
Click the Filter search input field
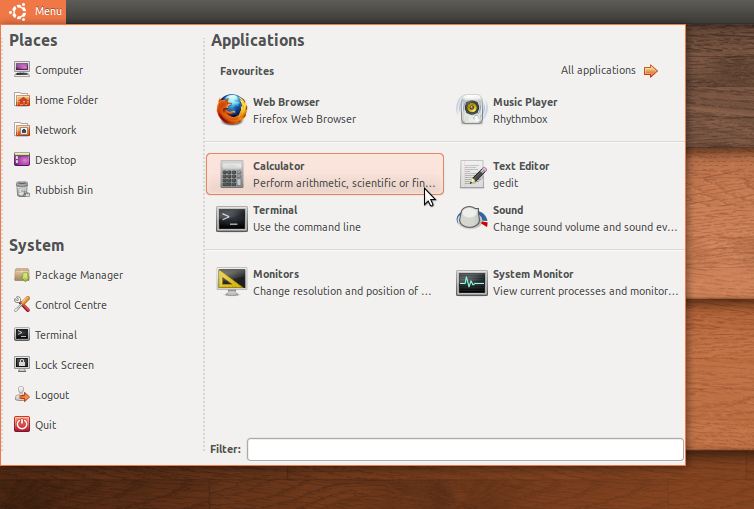coord(465,450)
